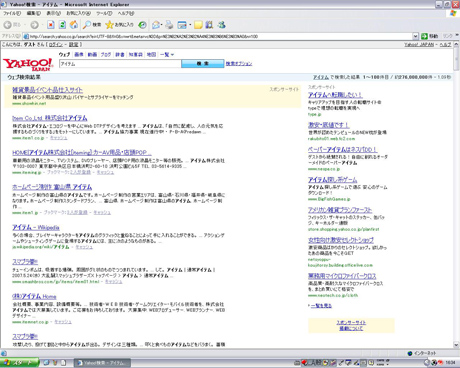Expand the address bar URL dropdown
Viewport: 460px width, 368px height.
415,36
